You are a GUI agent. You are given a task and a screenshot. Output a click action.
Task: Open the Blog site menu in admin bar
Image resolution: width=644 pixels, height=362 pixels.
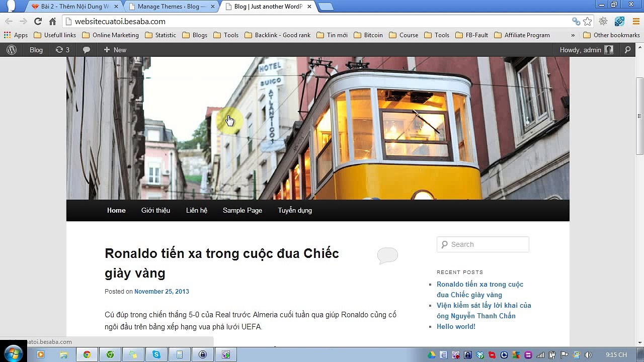(36, 50)
